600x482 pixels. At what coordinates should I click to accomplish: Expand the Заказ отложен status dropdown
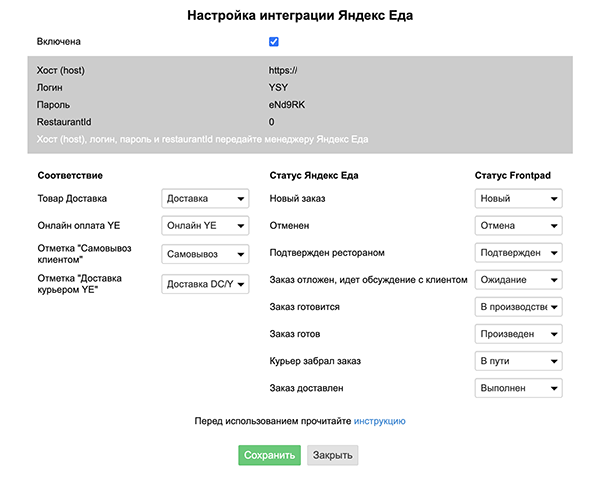(518, 280)
